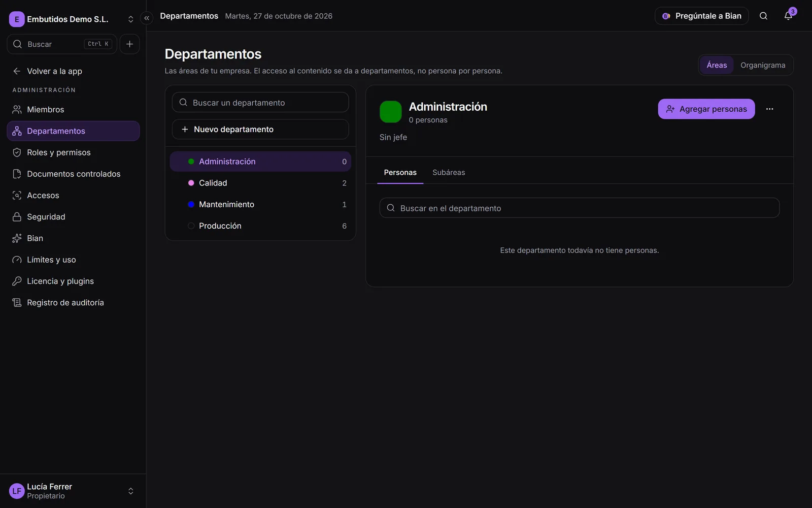
Task: Click the plus icon next to Buscar
Action: point(129,44)
